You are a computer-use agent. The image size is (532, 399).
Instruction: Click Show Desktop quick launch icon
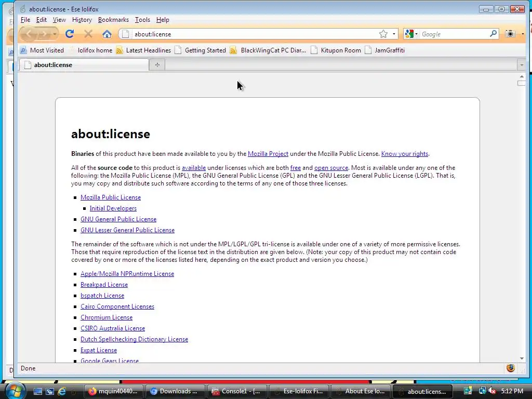pos(37,391)
